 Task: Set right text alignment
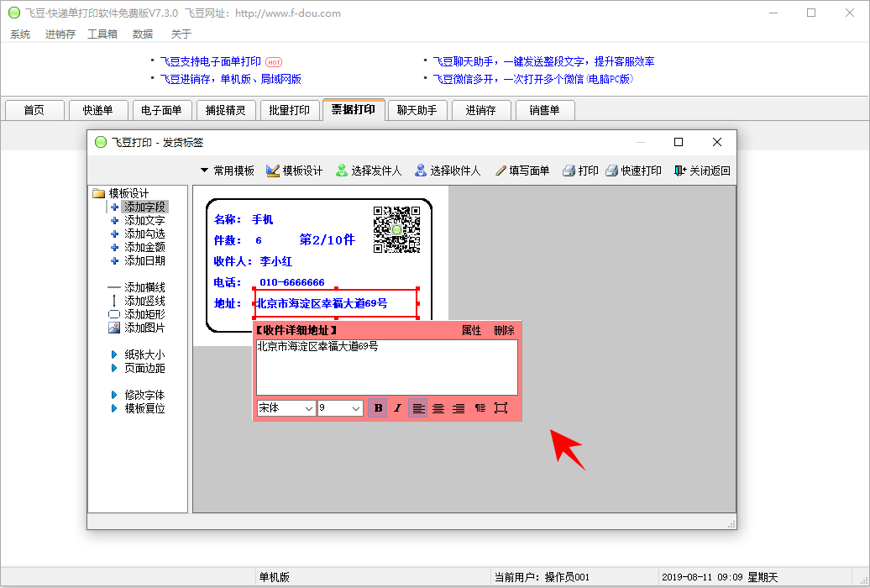[459, 408]
